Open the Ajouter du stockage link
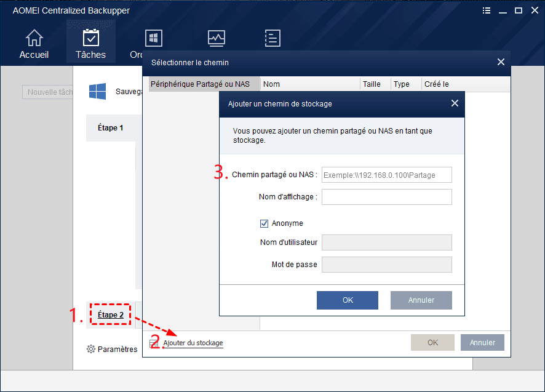Screen dimensions: 545x392 pos(193,343)
